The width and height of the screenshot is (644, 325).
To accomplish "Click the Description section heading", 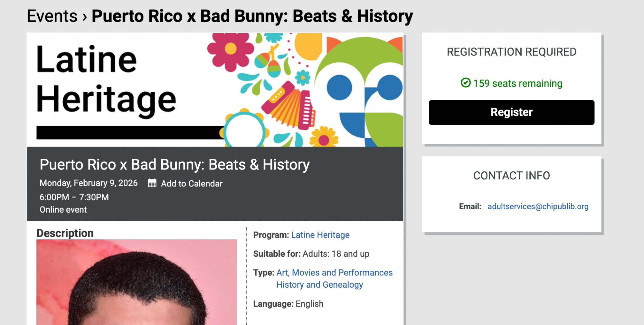I will tap(65, 233).
